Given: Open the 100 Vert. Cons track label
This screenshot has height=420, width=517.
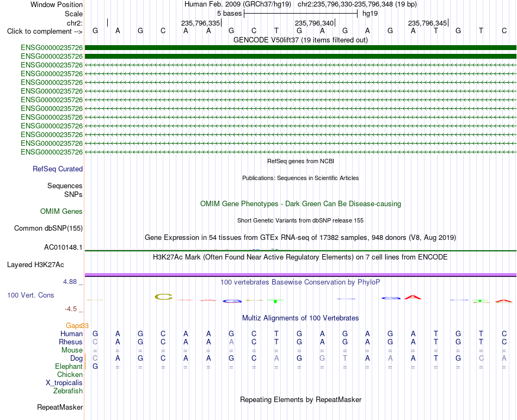Looking at the screenshot, I should (x=30, y=295).
